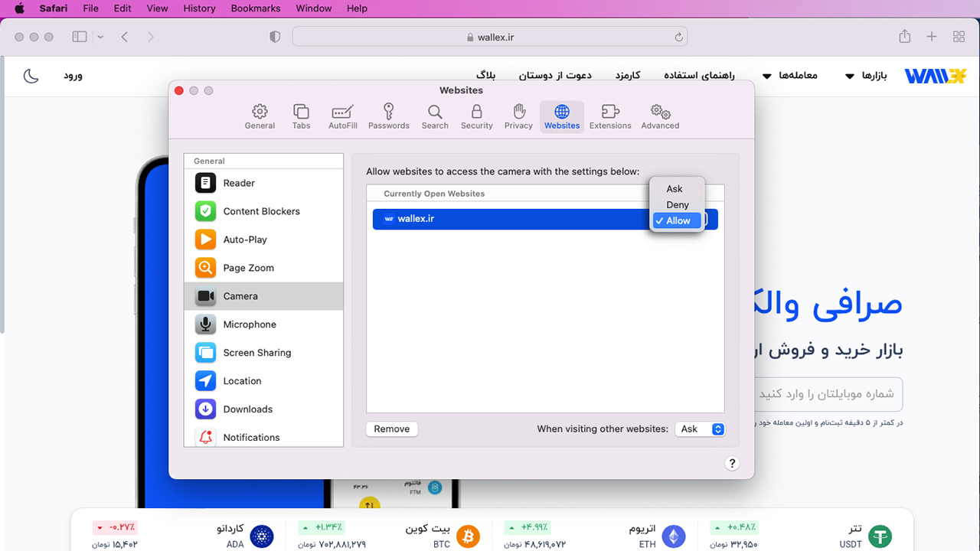This screenshot has width=980, height=551.
Task: Select Microphone in the sidebar
Action: pos(263,324)
